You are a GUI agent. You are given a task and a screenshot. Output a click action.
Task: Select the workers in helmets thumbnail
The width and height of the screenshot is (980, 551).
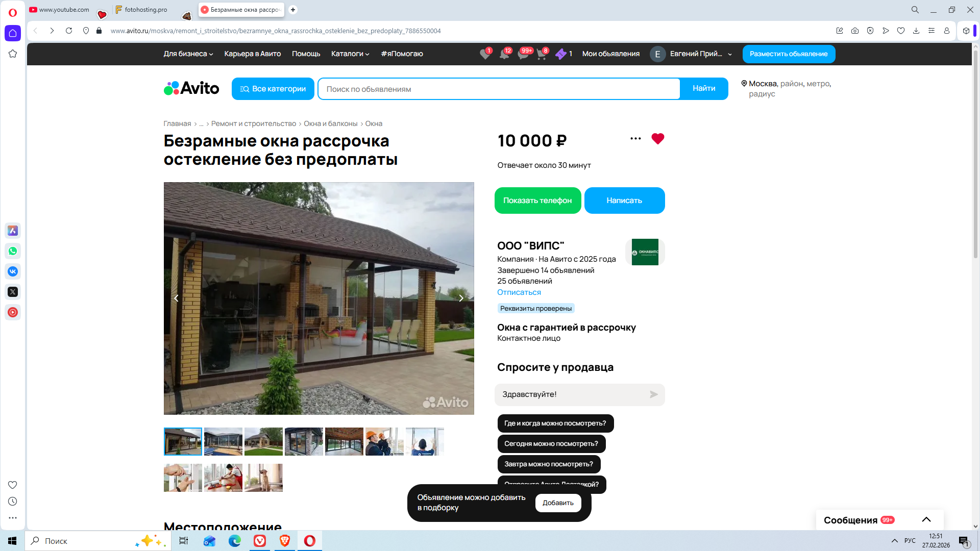pyautogui.click(x=384, y=442)
